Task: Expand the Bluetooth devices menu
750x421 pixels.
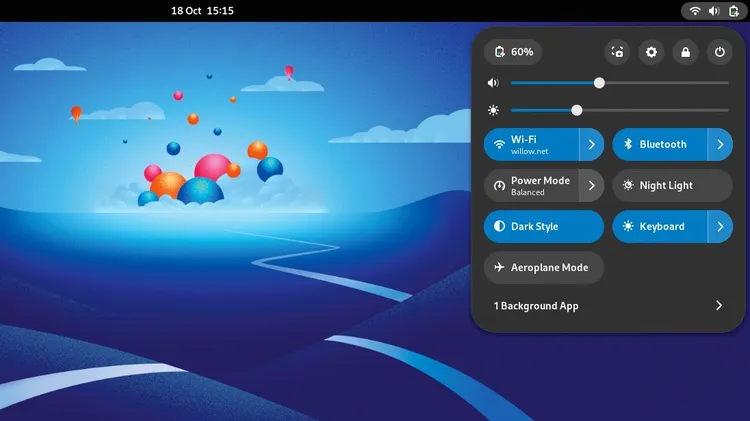Action: pos(720,144)
